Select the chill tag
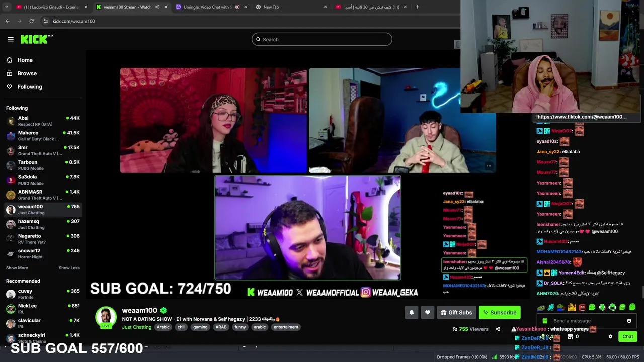Viewport: 644px width, 362px height. click(181, 327)
